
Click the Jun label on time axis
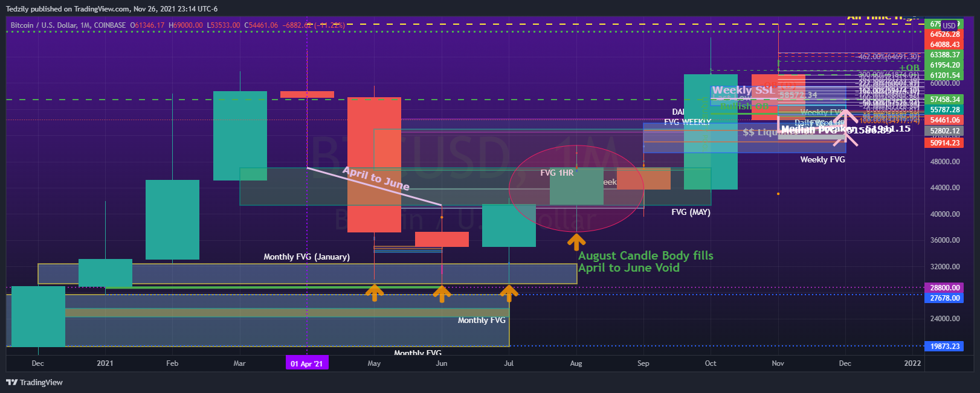coord(442,363)
